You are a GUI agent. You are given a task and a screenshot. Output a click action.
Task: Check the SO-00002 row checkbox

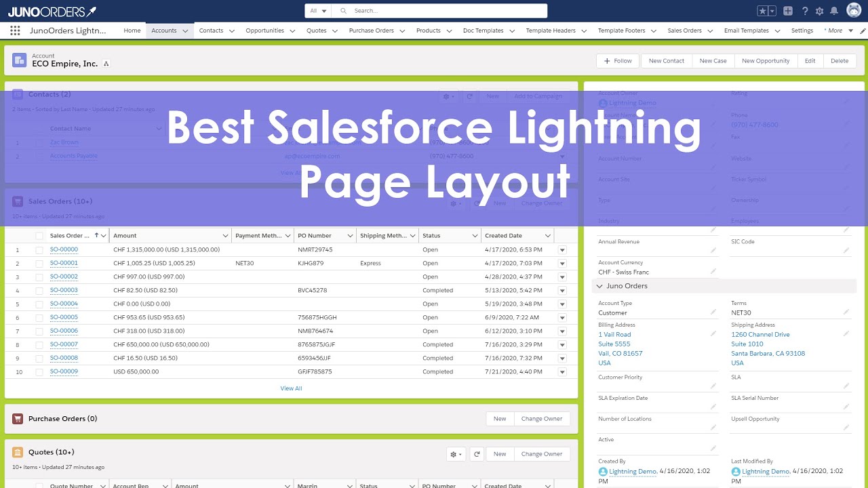(x=39, y=277)
